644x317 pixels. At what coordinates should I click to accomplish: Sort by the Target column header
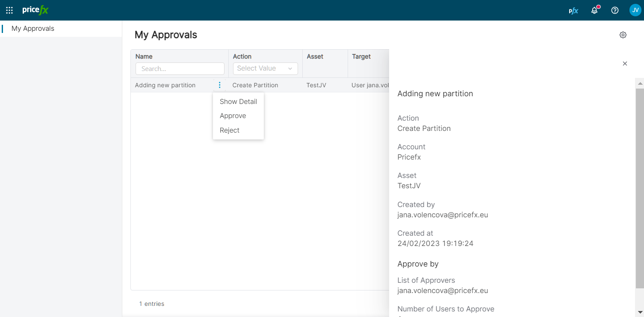(x=361, y=56)
